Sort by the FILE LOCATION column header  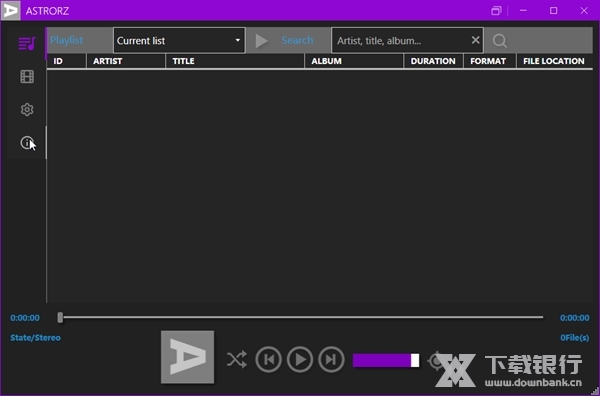pyautogui.click(x=554, y=61)
